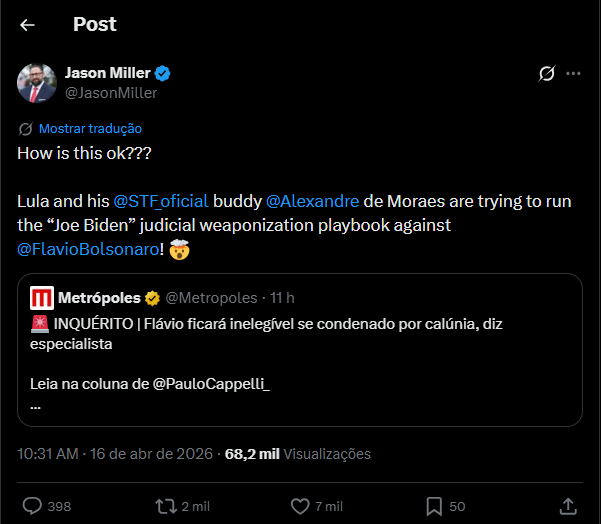601x524 pixels.
Task: Click the @JasonMiller handle
Action: click(111, 93)
